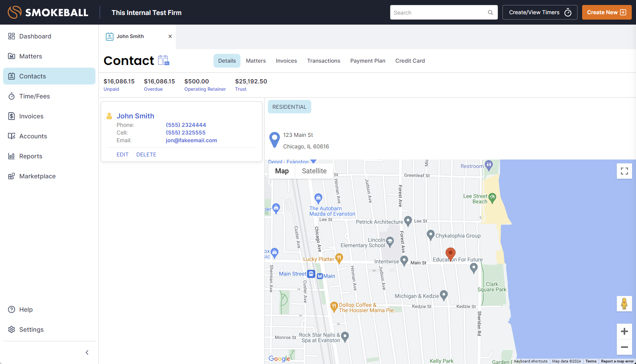Image resolution: width=636 pixels, height=364 pixels.
Task: Click the phone number (555) 2324444
Action: click(x=186, y=125)
